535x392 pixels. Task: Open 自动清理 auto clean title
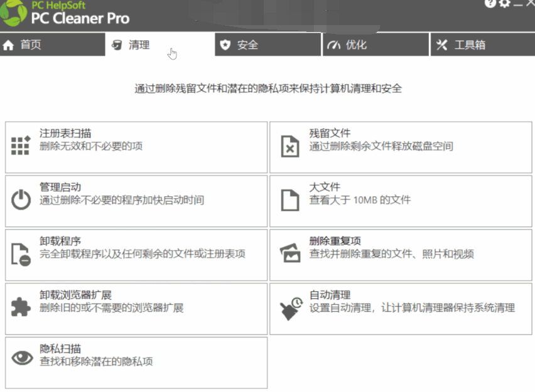click(x=330, y=295)
